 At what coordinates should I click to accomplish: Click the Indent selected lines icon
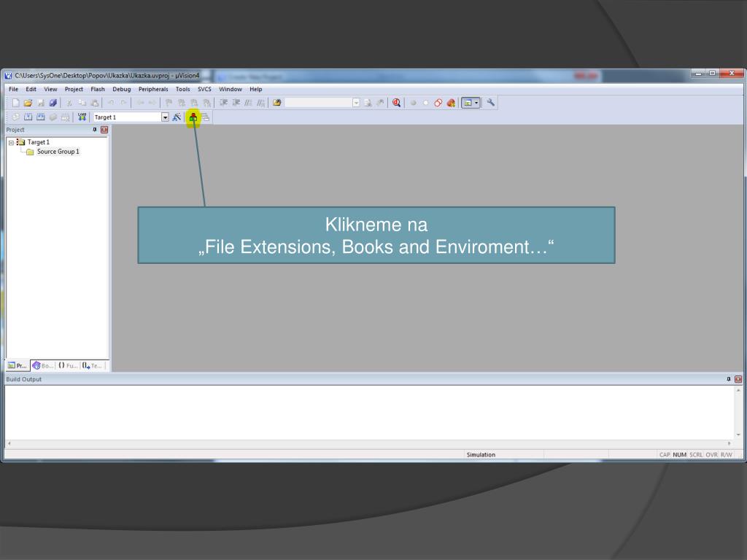point(223,103)
